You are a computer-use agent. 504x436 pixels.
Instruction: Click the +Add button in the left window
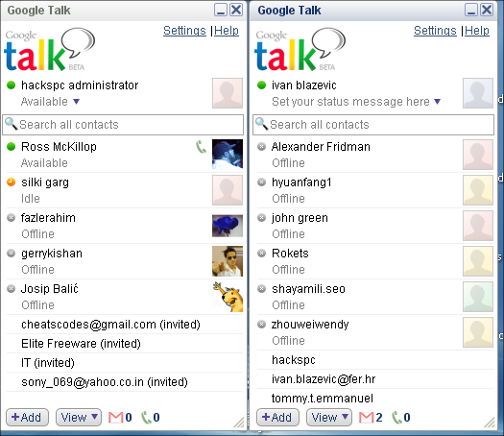[x=27, y=418]
